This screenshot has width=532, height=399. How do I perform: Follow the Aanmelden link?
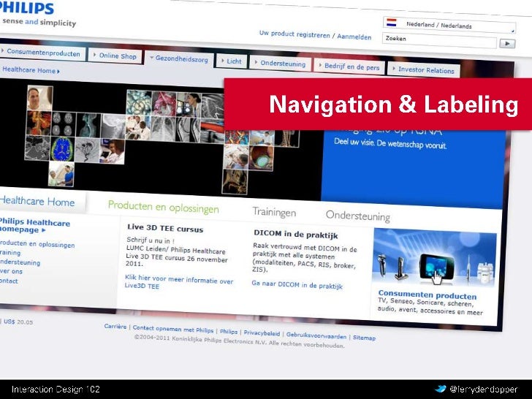[x=354, y=37]
